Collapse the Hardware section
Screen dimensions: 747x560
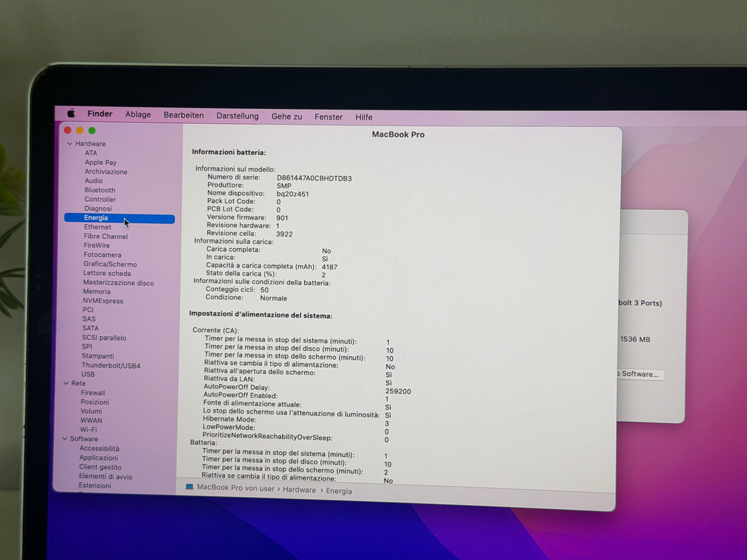[x=70, y=144]
